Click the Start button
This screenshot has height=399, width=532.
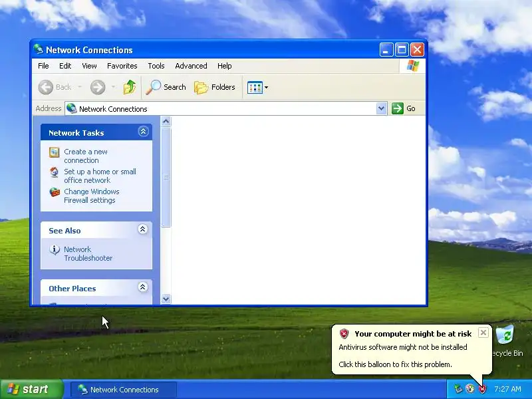point(31,389)
